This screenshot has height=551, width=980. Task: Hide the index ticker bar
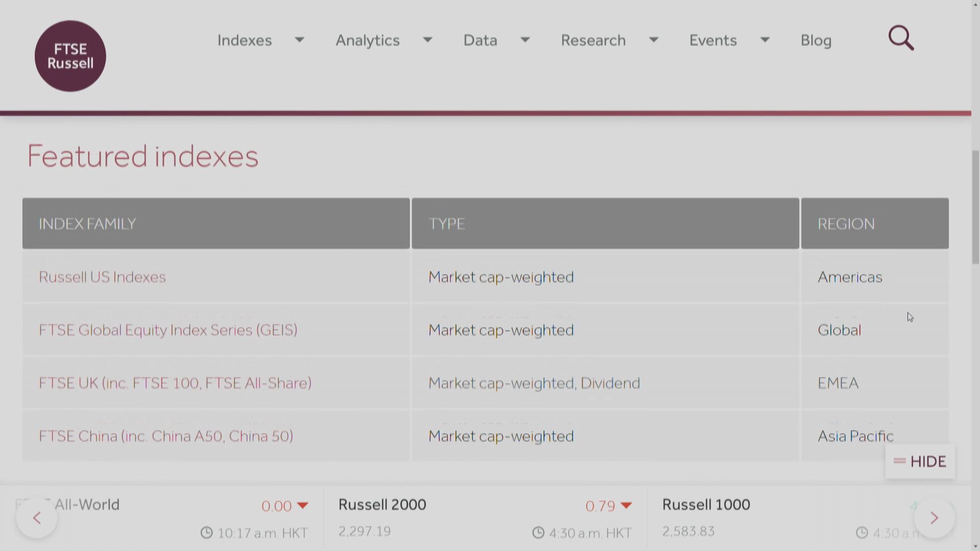(x=920, y=462)
